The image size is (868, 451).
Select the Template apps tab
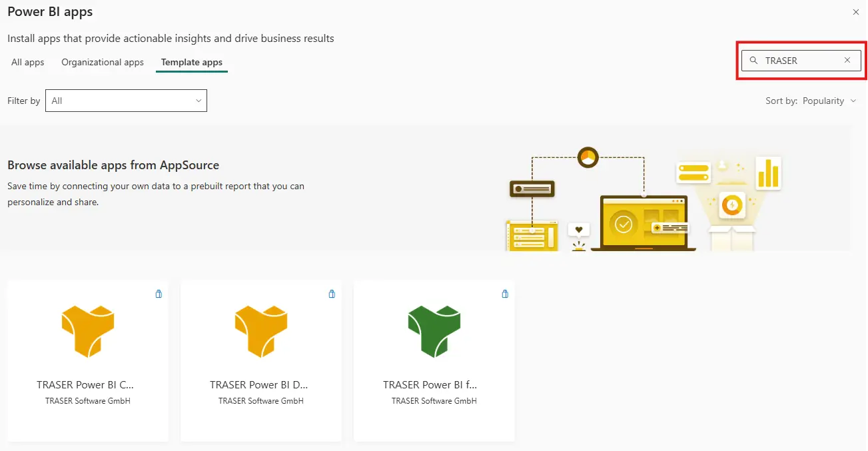pos(192,62)
